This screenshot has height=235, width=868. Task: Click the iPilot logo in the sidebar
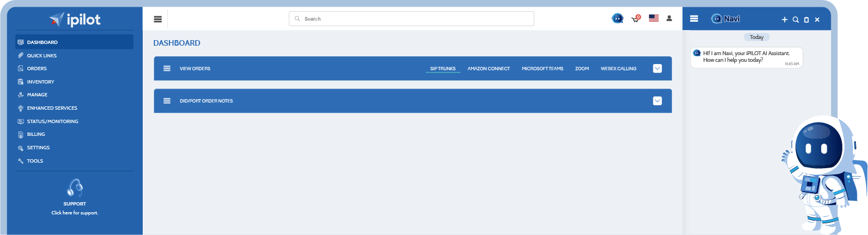(x=75, y=20)
